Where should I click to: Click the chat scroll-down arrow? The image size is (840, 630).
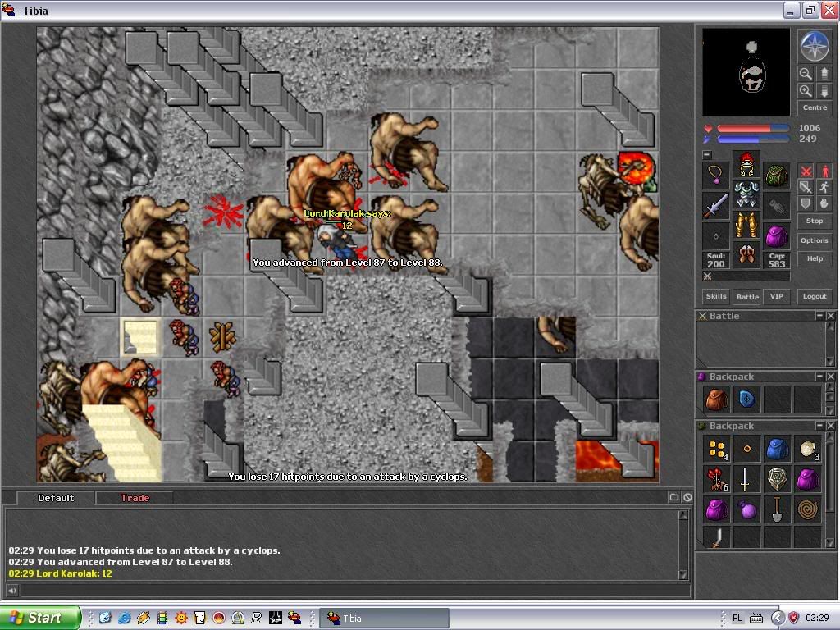coord(683,575)
